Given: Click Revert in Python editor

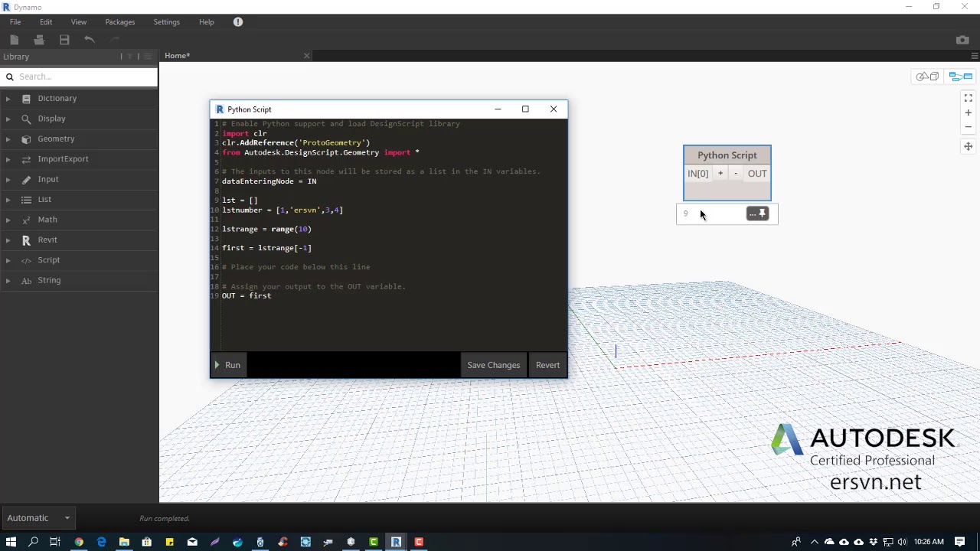Looking at the screenshot, I should point(547,365).
